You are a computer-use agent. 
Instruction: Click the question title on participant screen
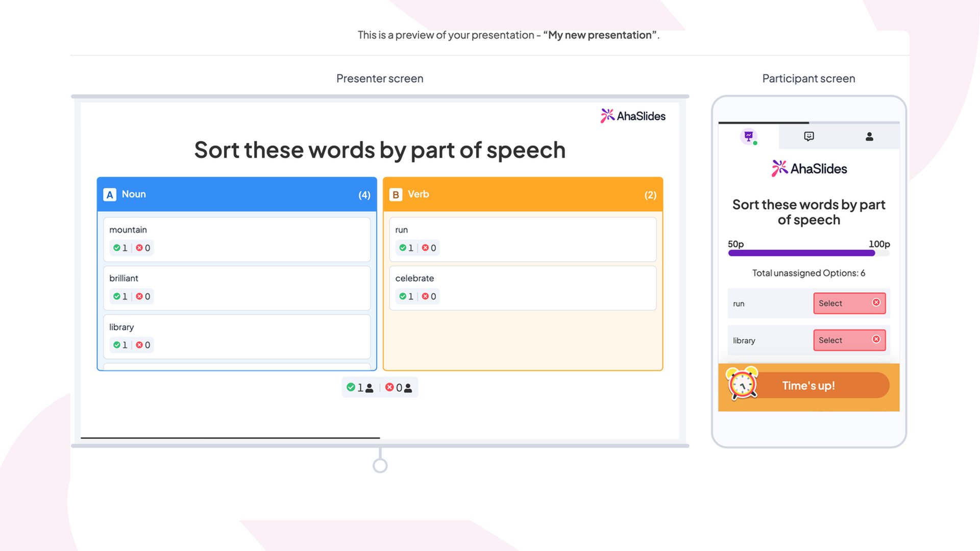[808, 212]
